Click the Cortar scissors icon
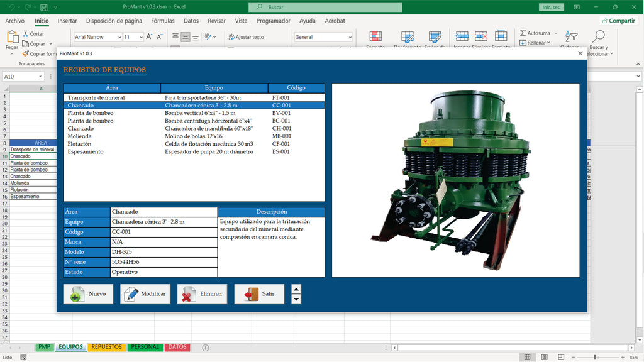644x362 pixels. pyautogui.click(x=25, y=34)
